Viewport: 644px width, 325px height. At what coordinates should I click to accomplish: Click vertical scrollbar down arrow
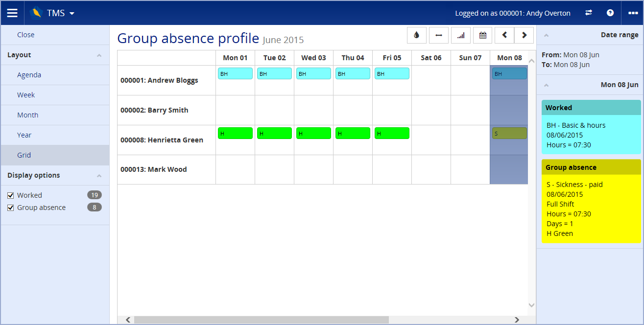[532, 305]
